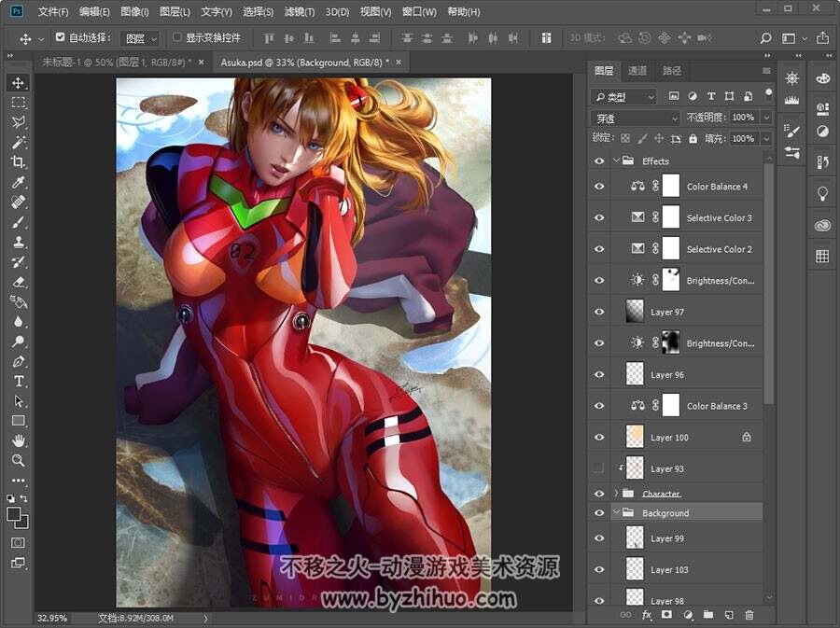
Task: Open the Image menu
Action: click(x=134, y=11)
